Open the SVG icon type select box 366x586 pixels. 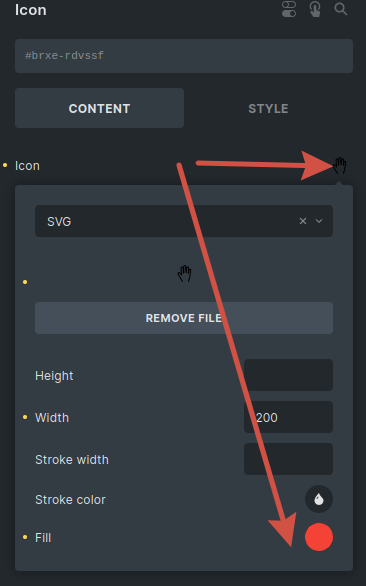click(184, 221)
